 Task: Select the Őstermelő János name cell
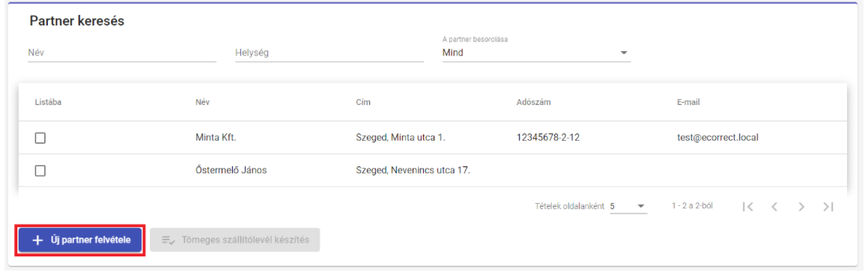231,171
